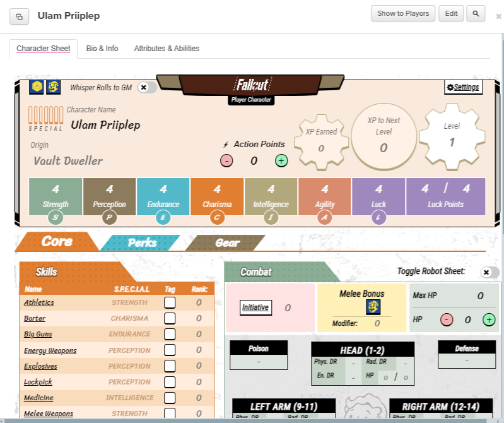
Task: Roll Strength using the S circle
Action: (x=56, y=218)
